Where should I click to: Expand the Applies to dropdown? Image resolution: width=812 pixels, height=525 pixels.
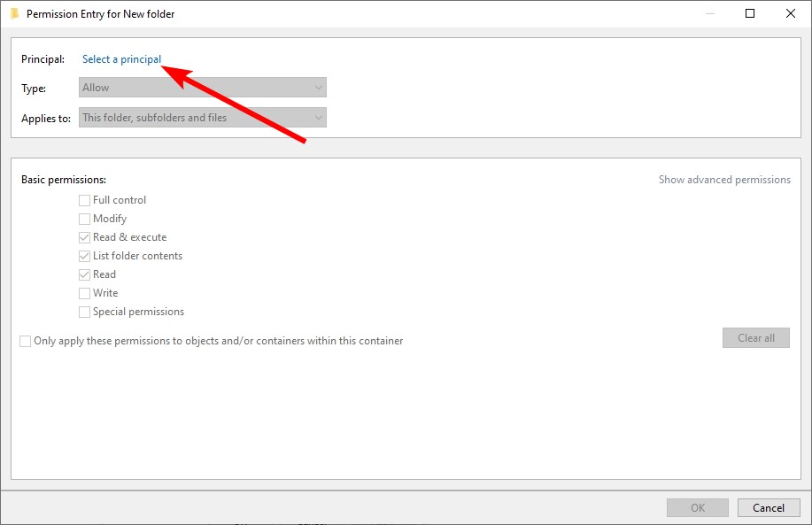click(x=203, y=118)
